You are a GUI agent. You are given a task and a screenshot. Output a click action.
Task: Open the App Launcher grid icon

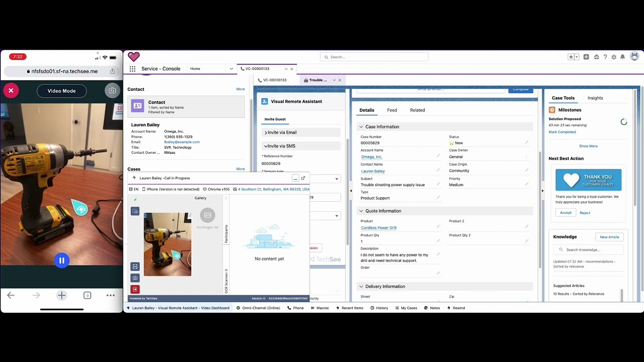tap(132, 69)
